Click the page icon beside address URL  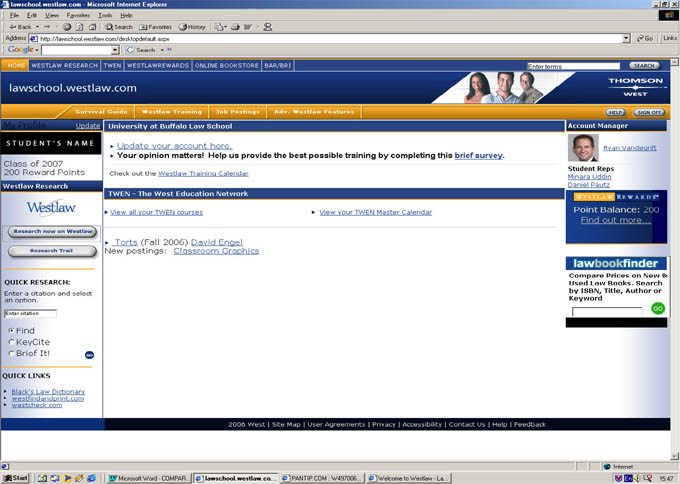tap(34, 39)
